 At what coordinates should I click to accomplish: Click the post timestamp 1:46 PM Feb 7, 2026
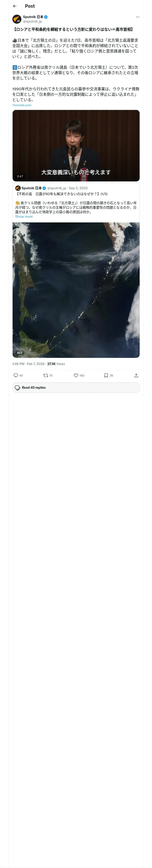[28, 364]
